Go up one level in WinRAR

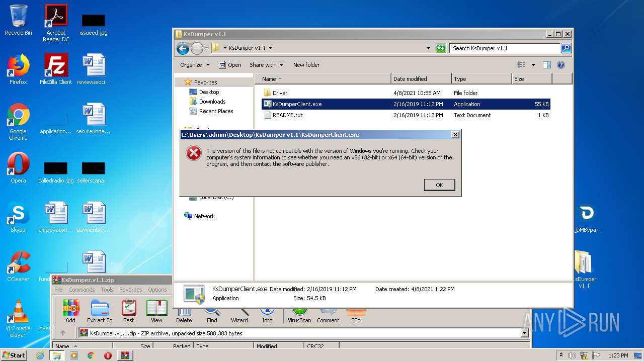63,333
